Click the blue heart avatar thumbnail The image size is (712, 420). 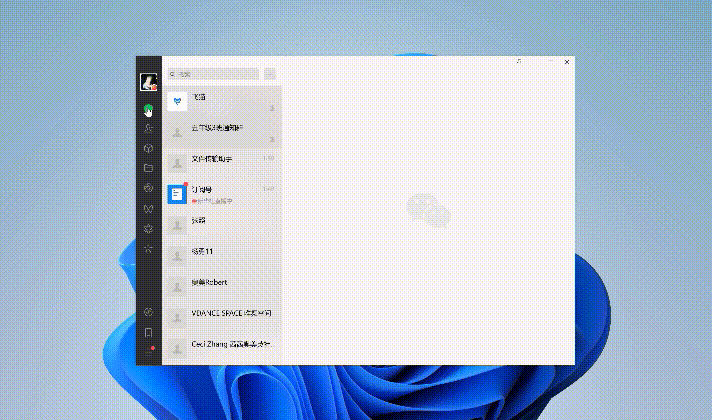[x=177, y=101]
